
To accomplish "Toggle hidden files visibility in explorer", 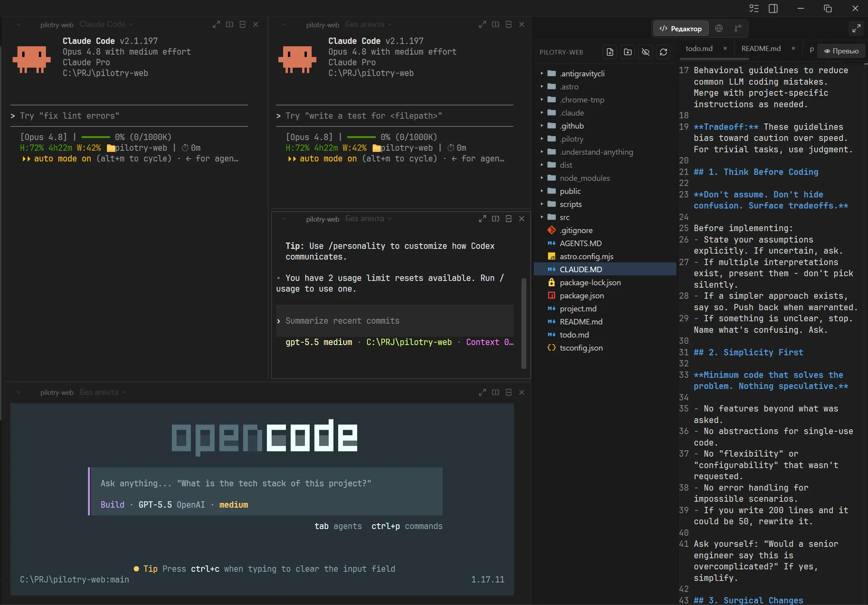I will click(646, 52).
